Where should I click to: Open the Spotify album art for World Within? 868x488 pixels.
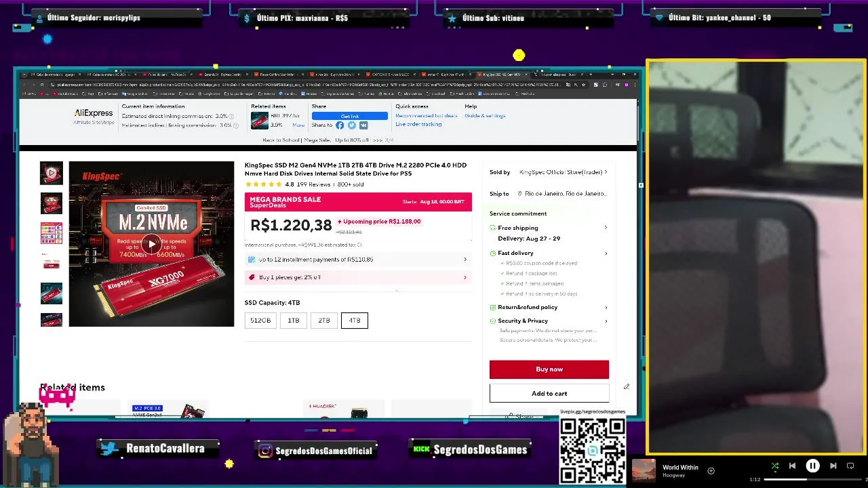click(644, 470)
